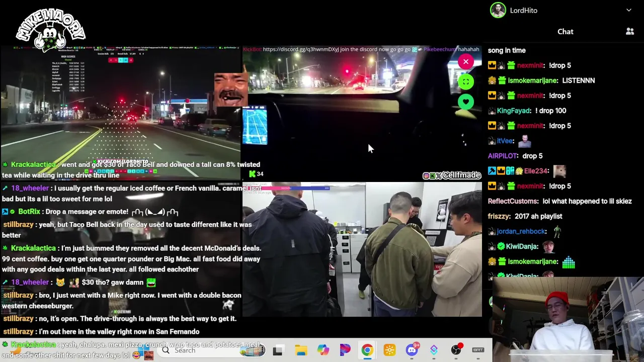Click the webcam overlay of red-beanie streamer

tap(568, 319)
